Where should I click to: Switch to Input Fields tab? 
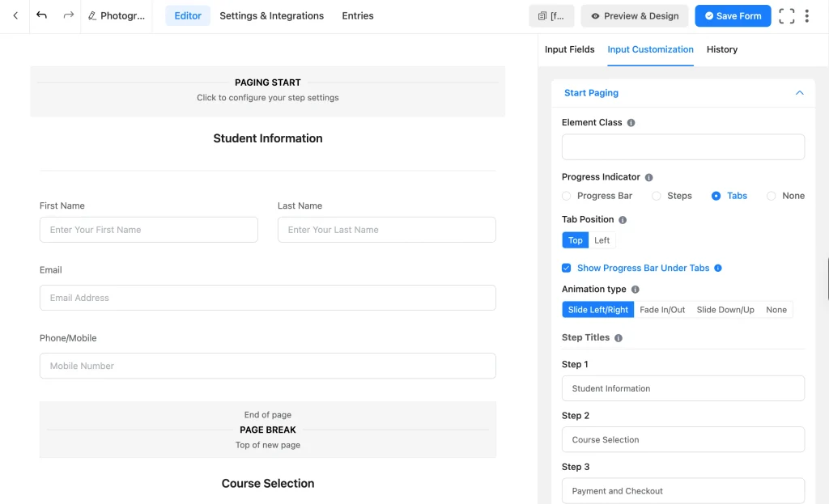(569, 49)
